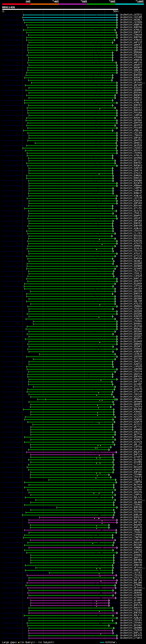Select hit label UniRef100_A5BA41
Viewport: 146px width, 644px height.
(x=131, y=399)
